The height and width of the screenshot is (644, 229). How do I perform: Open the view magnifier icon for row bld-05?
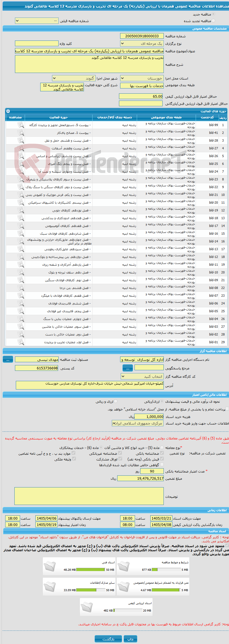(21, 311)
